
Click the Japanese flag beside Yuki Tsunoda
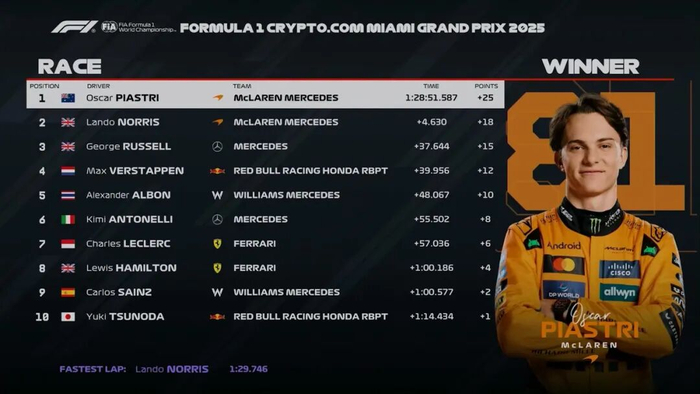click(68, 317)
